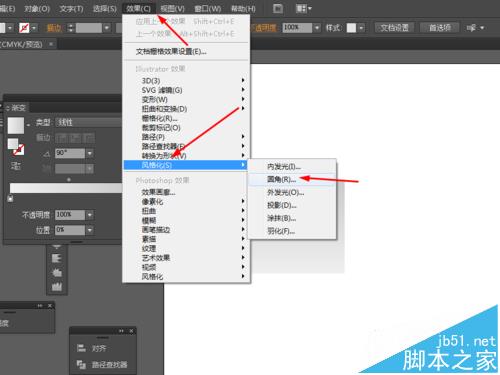Expand the 视频 submenu
Image resolution: width=500 pixels, height=375 pixels.
[186, 267]
